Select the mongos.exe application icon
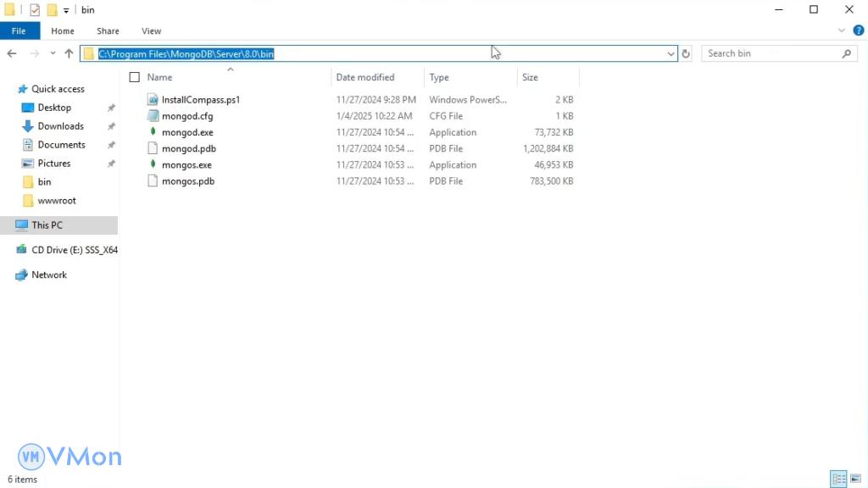Screen dimensions: 868x488 click(153, 164)
